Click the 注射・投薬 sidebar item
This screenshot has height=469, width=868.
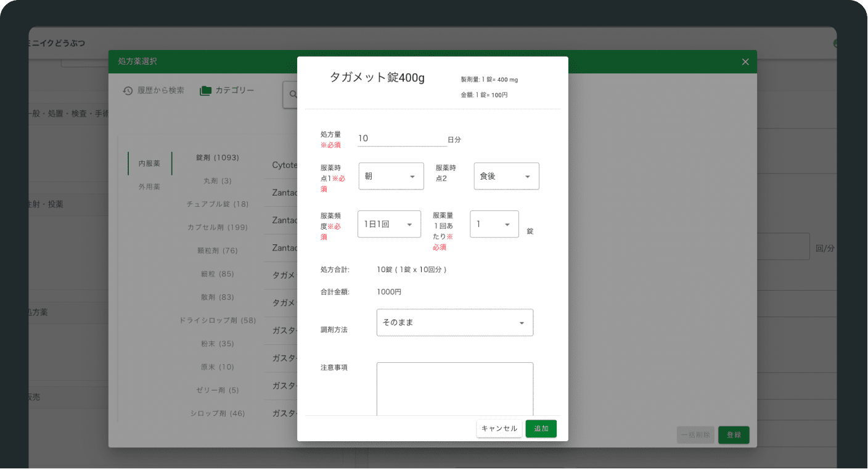45,204
